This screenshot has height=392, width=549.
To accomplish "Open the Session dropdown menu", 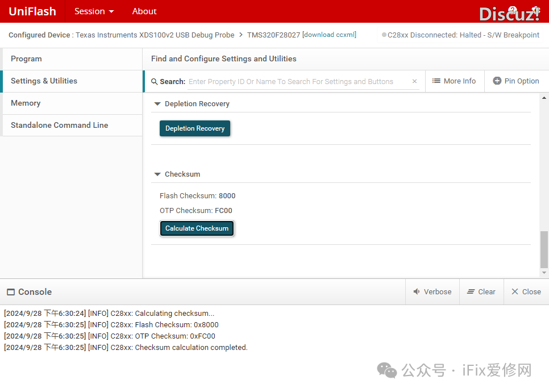I will click(x=94, y=11).
